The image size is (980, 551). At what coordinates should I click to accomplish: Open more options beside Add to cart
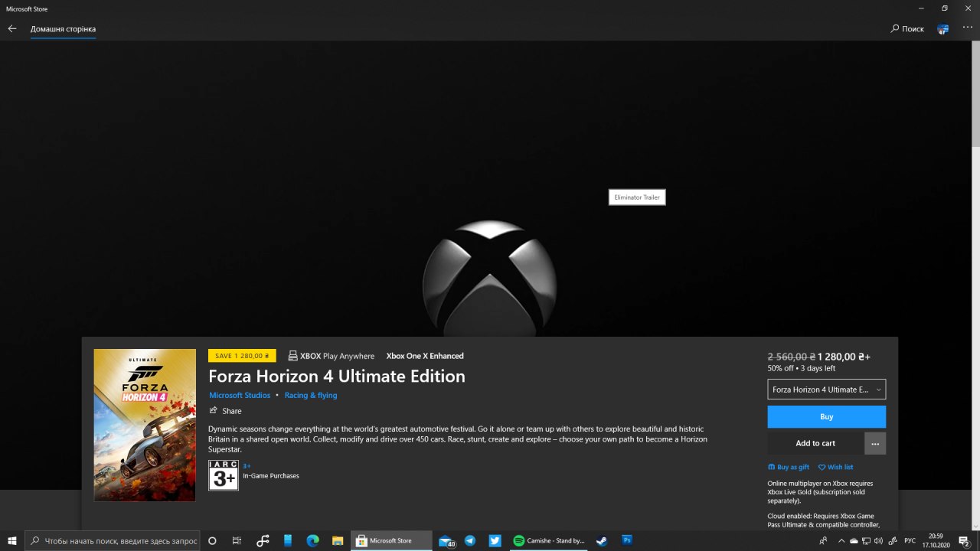point(875,444)
